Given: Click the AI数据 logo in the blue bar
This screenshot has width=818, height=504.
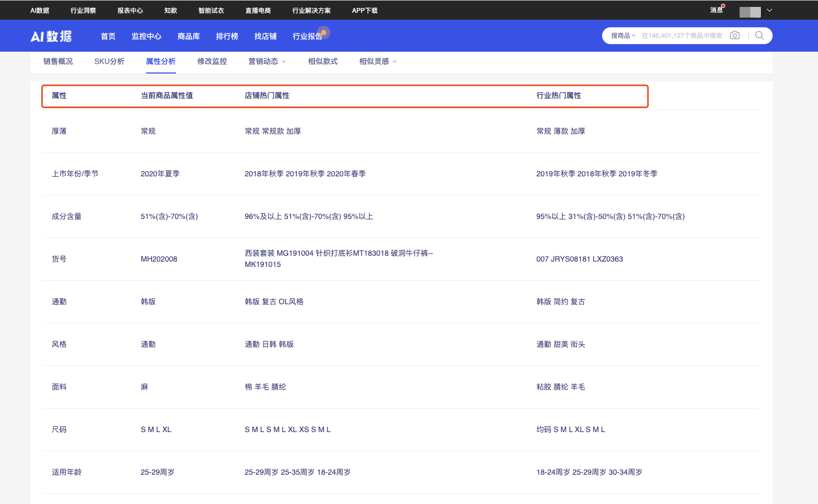Looking at the screenshot, I should pyautogui.click(x=51, y=36).
